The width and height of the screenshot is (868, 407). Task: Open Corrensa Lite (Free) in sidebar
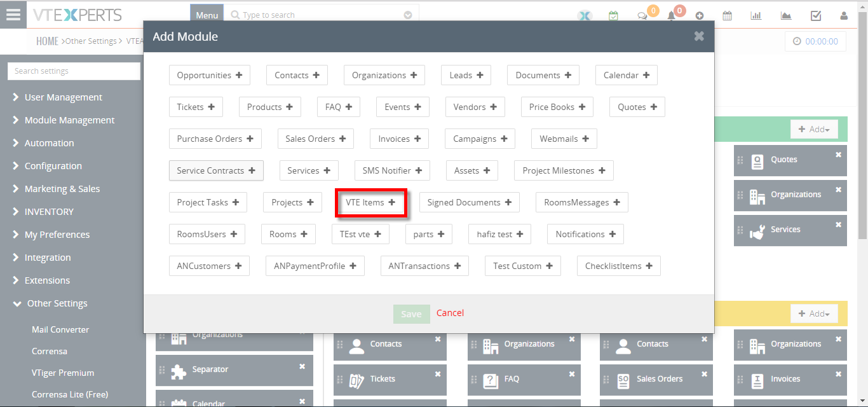pyautogui.click(x=70, y=394)
